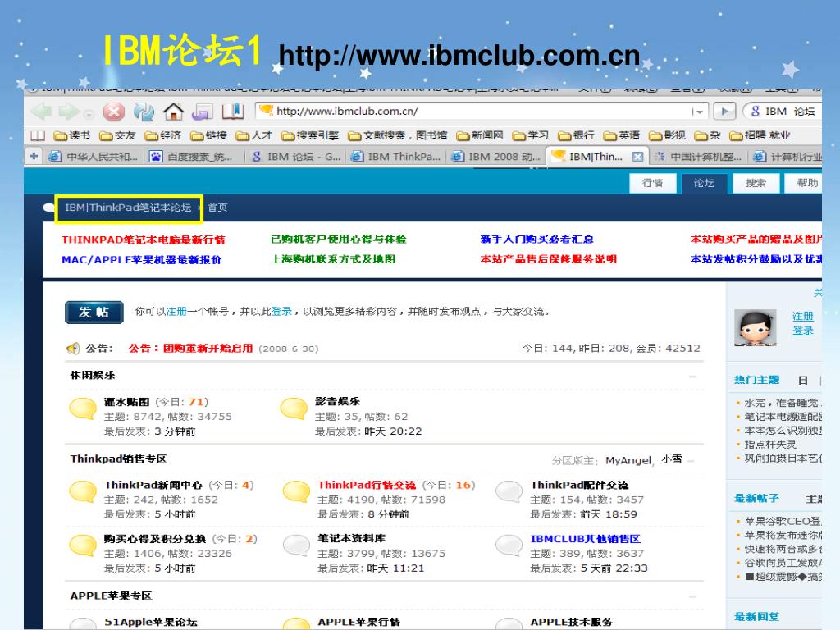Open the 链接 bookmark folder
The image size is (840, 630).
(209, 135)
